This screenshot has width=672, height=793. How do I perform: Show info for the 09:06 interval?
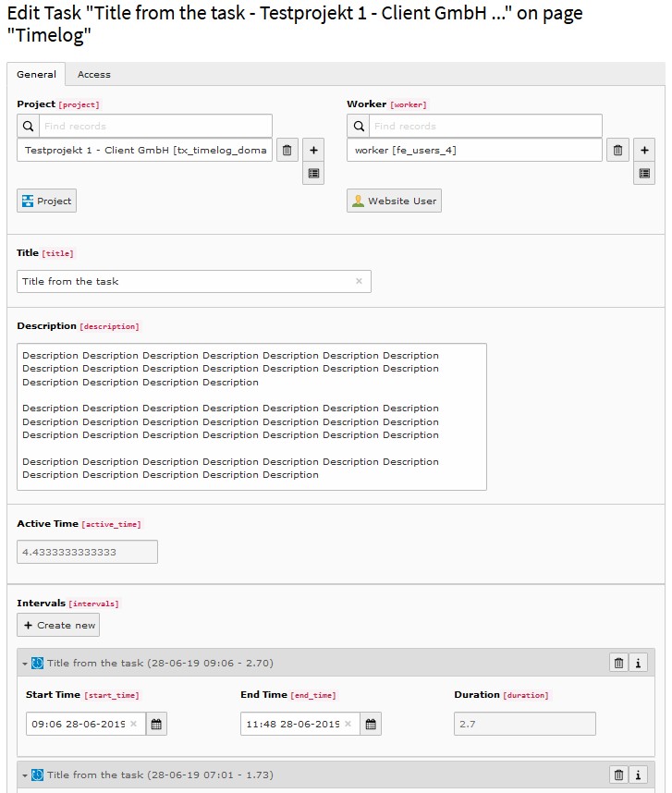[638, 663]
